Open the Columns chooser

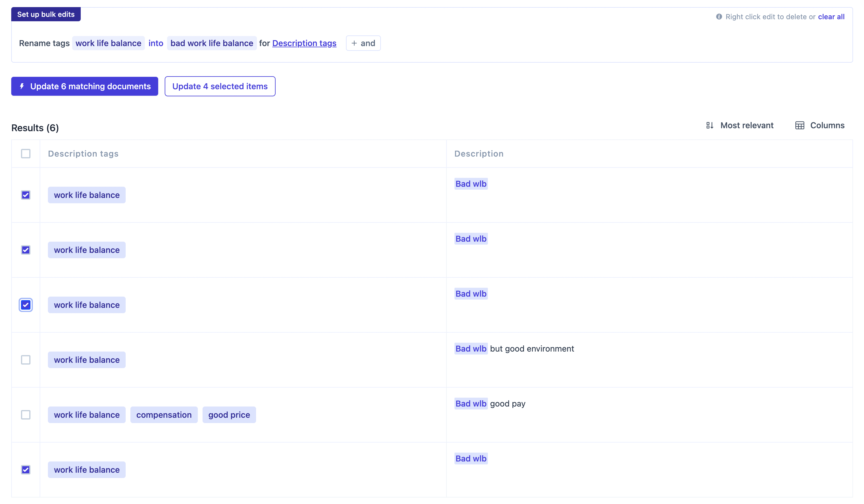click(827, 125)
